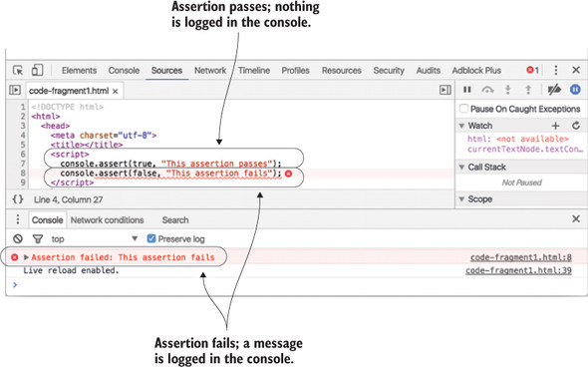Screen dimensions: 588x367
Task: Click line number 6 gutter
Action: click(23, 154)
